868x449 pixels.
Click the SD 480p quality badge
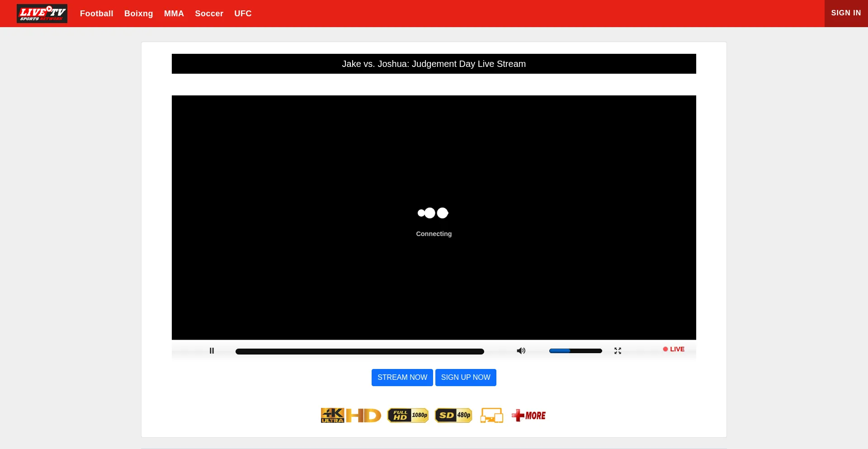453,415
